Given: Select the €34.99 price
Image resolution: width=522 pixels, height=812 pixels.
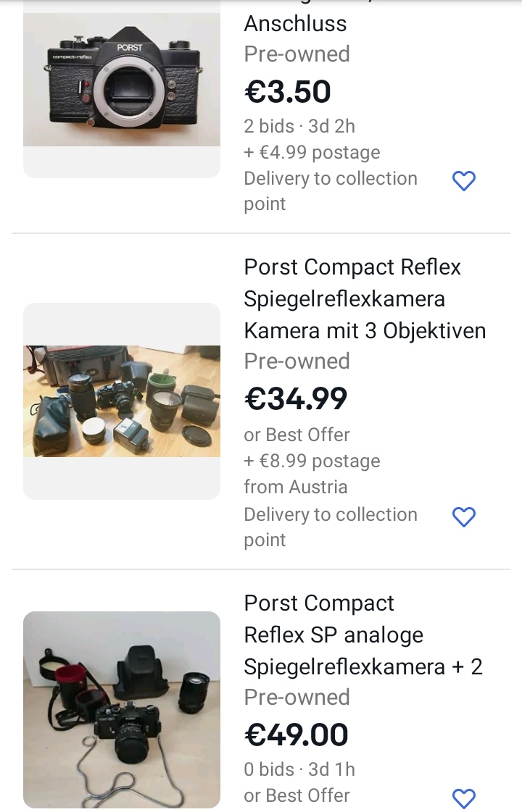Looking at the screenshot, I should (x=296, y=399).
